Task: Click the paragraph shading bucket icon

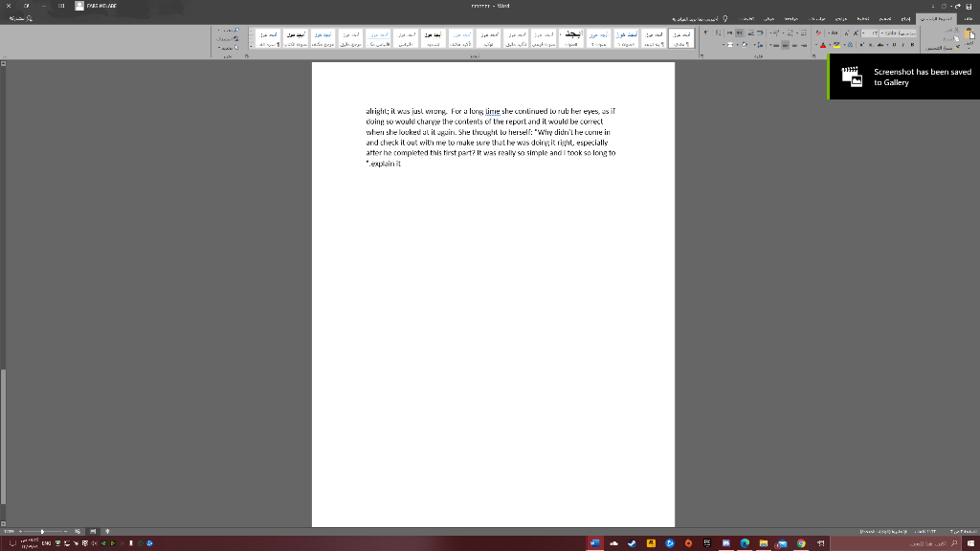Action: 745,45
